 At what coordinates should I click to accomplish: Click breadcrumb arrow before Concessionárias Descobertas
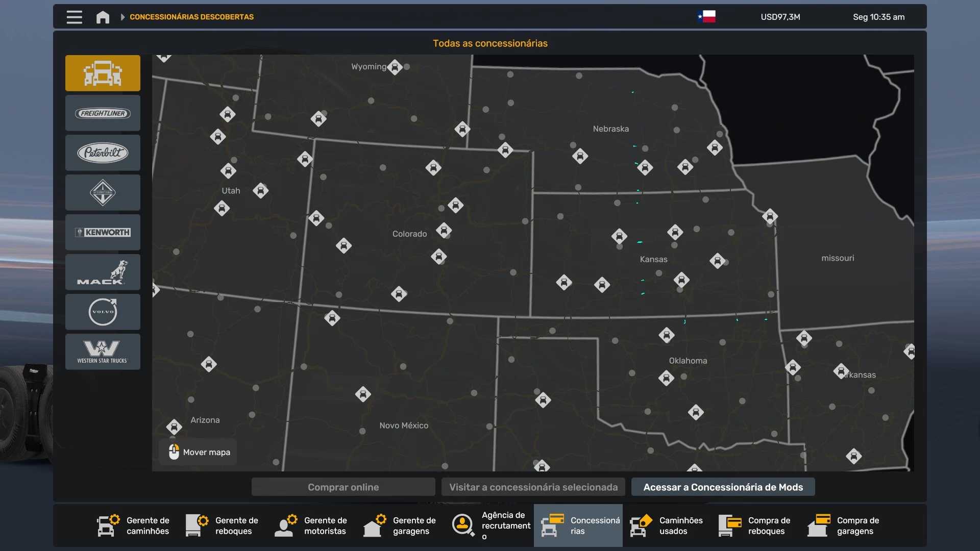(x=122, y=17)
